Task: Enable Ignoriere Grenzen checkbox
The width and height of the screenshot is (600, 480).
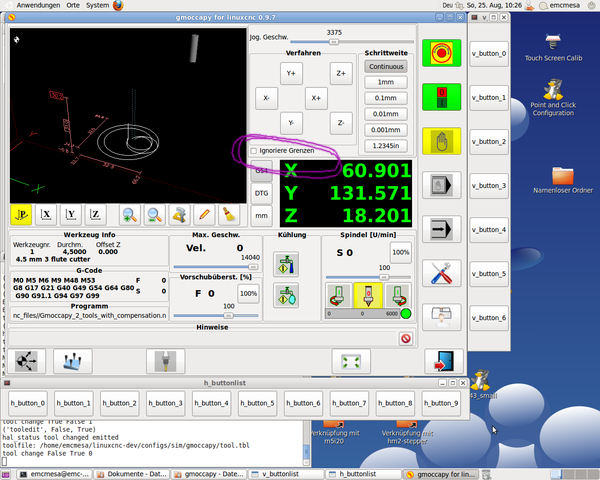Action: tap(253, 151)
